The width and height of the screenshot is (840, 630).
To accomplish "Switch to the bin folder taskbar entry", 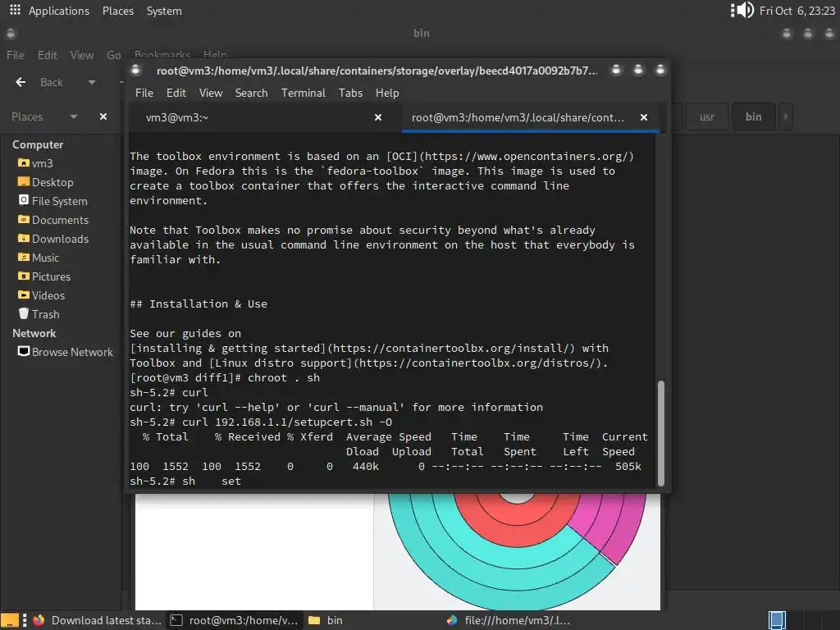I will pos(326,620).
